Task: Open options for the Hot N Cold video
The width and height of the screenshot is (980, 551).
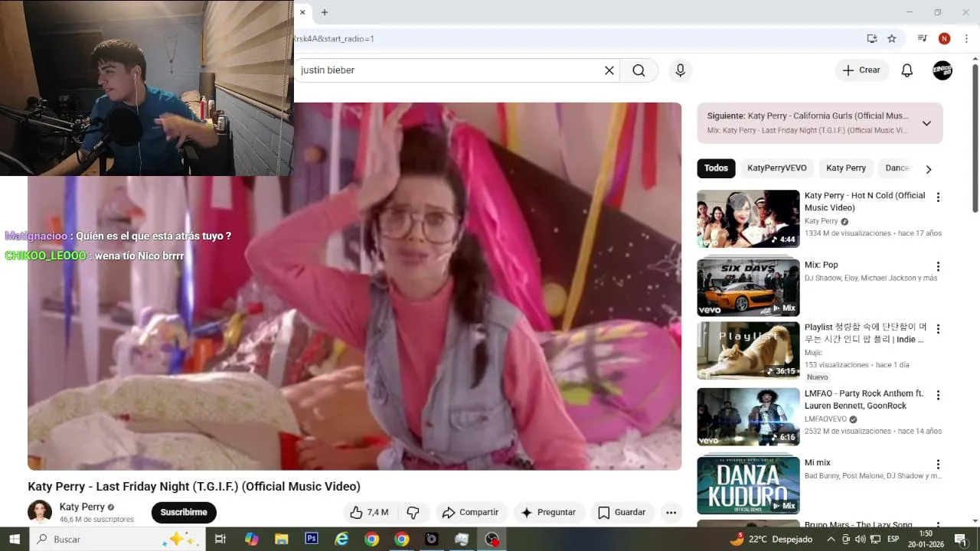Action: coord(938,197)
